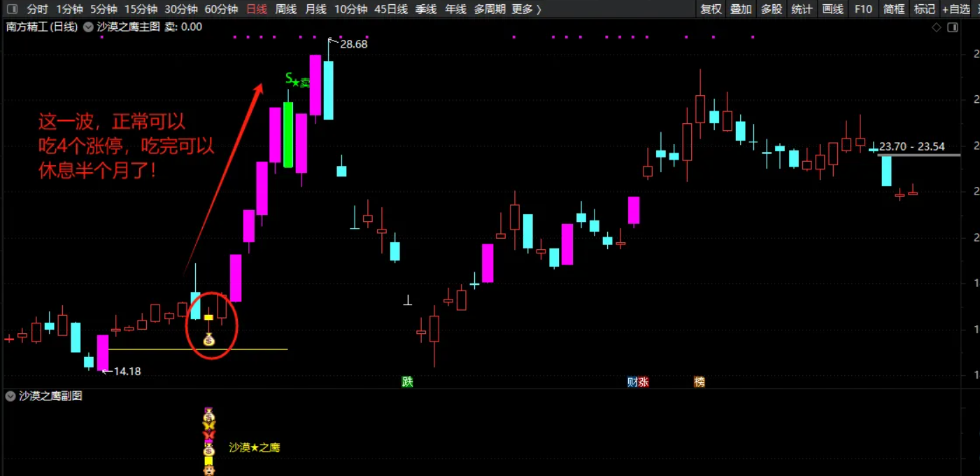Screen dimensions: 980x476
Task: Click the green S sell signal marker
Action: [290, 79]
